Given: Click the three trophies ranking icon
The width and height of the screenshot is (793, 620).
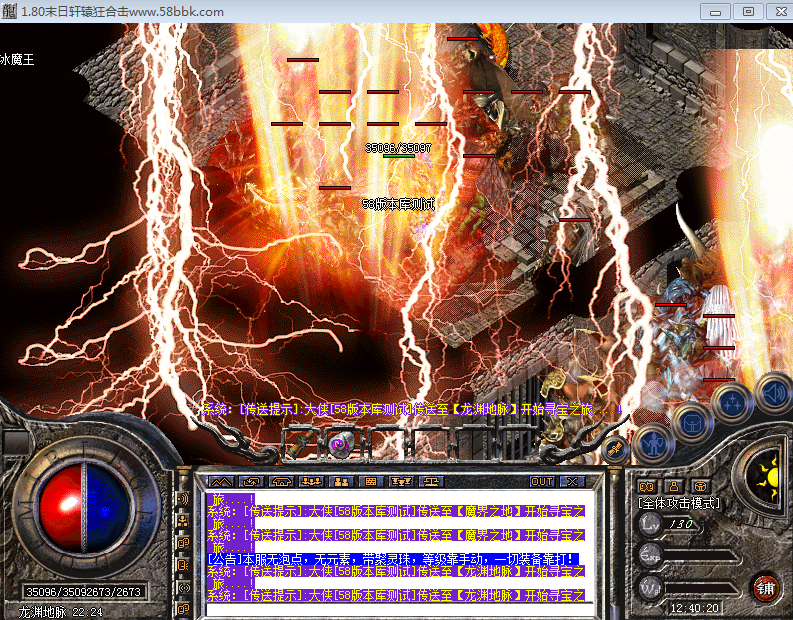Looking at the screenshot, I should pos(402,482).
